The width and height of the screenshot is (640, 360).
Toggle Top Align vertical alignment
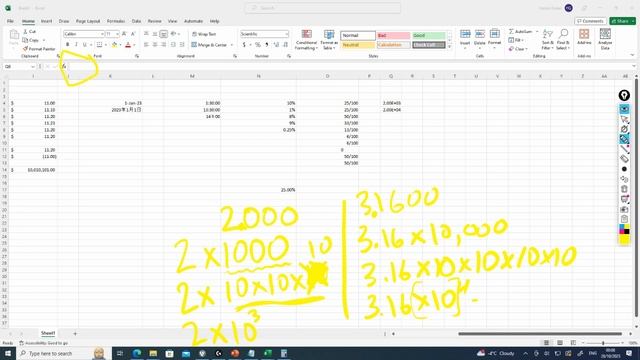point(146,34)
